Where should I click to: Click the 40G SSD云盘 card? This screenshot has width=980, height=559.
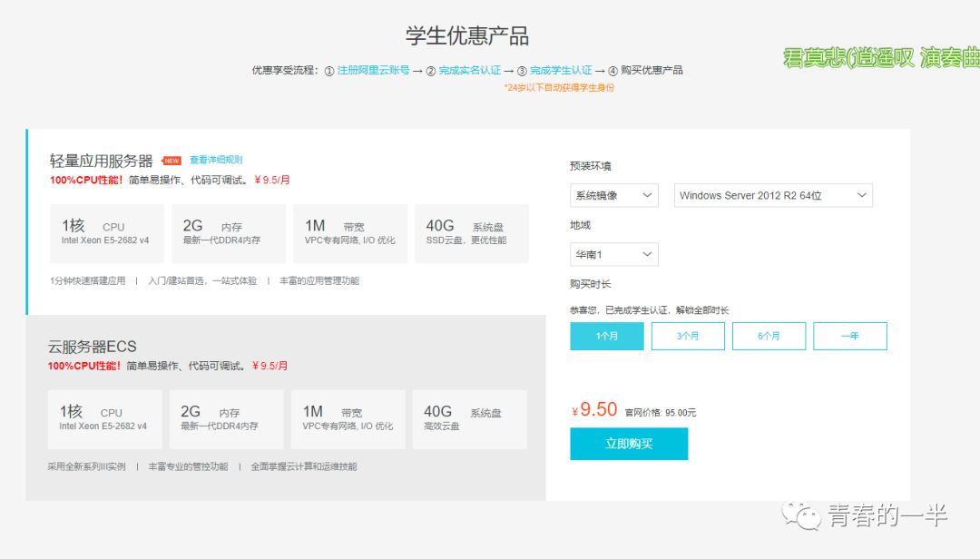pyautogui.click(x=472, y=233)
